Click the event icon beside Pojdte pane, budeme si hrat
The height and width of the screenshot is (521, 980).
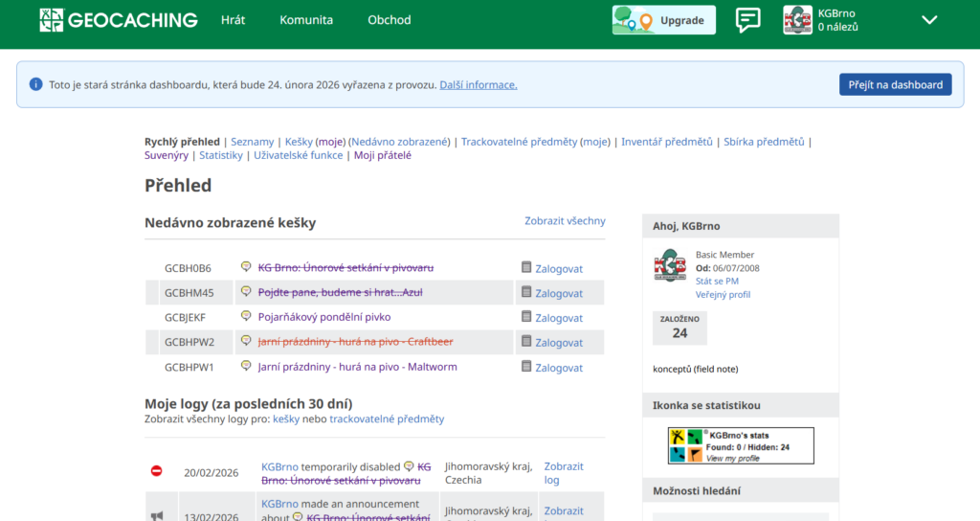pos(246,291)
